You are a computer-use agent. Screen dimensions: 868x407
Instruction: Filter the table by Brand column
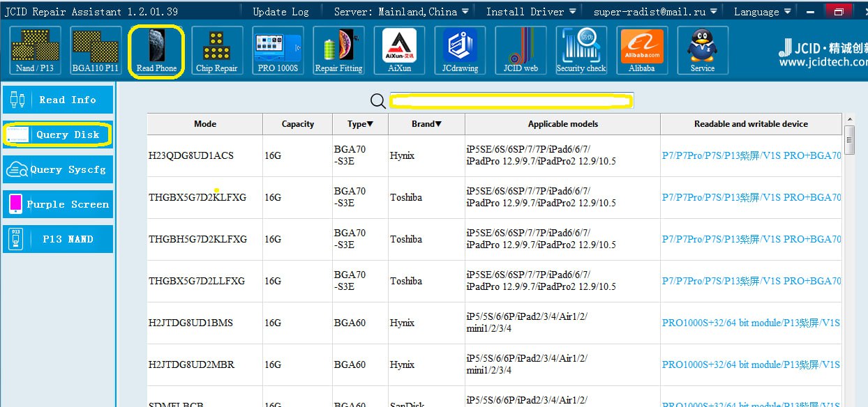426,124
